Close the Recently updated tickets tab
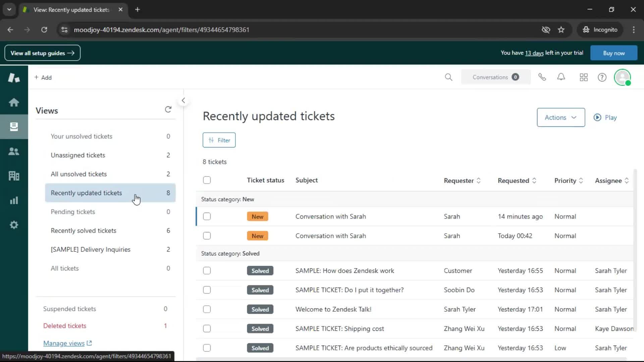 (x=120, y=9)
